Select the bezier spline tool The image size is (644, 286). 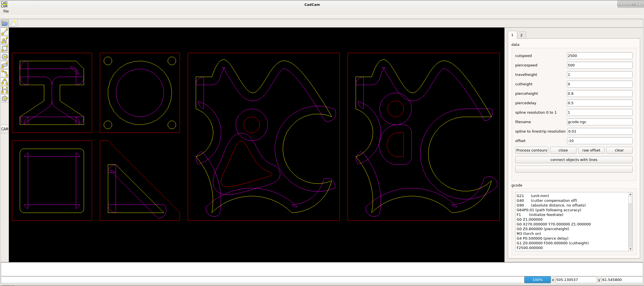pos(5,90)
